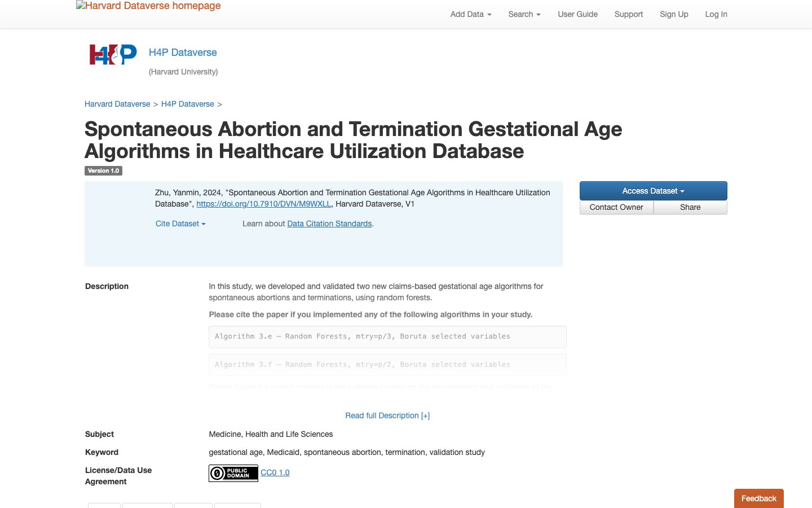Expand the full description text
This screenshot has width=812, height=508.
point(387,415)
